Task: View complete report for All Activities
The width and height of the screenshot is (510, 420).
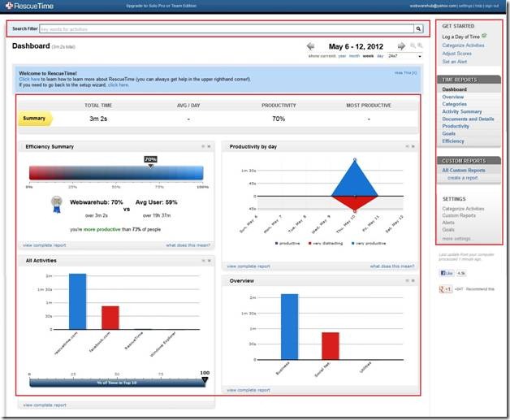Action: point(45,405)
